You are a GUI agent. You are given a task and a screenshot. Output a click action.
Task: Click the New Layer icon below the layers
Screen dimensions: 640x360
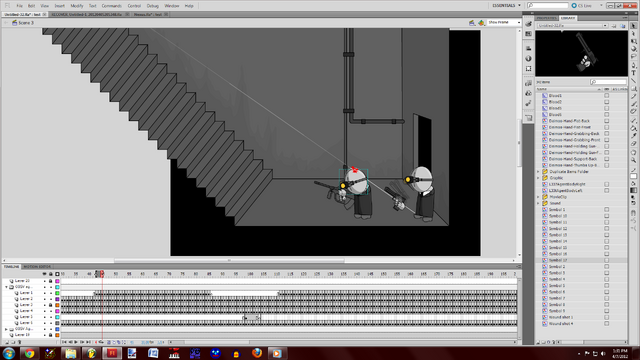click(7, 342)
